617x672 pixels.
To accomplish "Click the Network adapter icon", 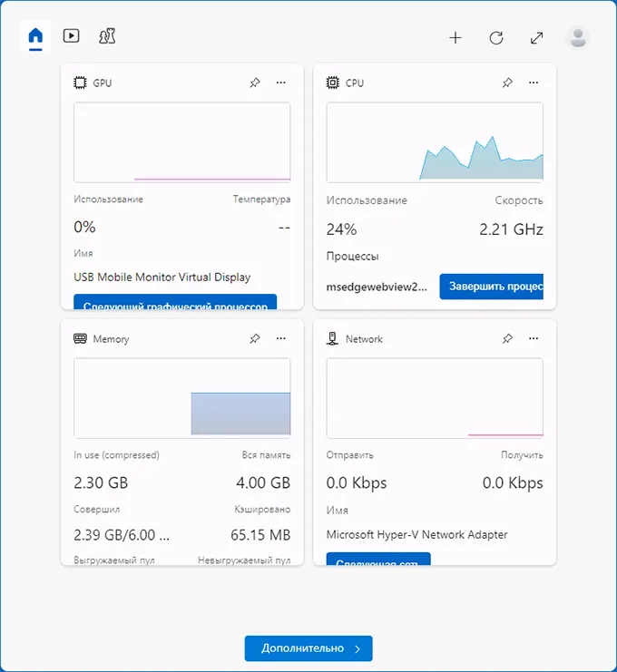I will 333,338.
